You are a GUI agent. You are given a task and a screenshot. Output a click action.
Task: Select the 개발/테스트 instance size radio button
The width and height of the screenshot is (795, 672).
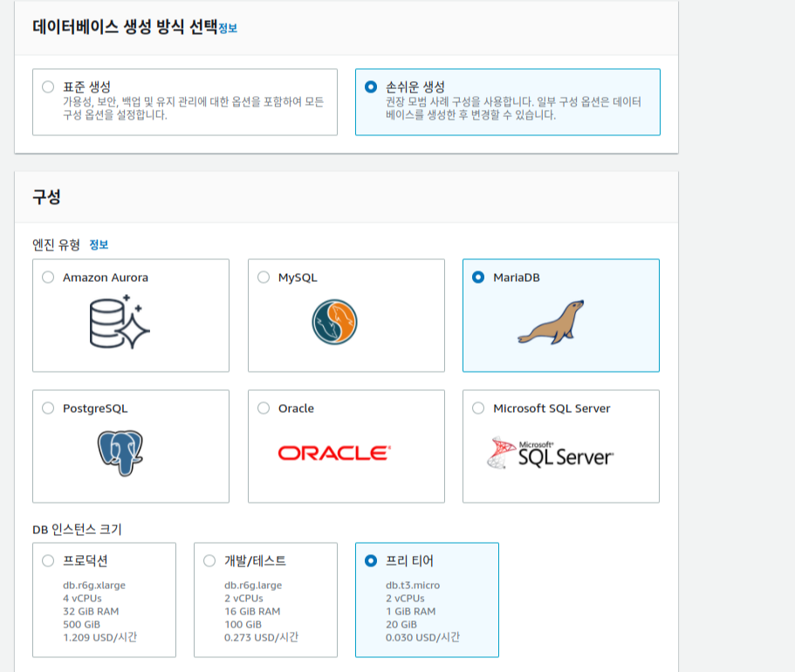[x=209, y=560]
